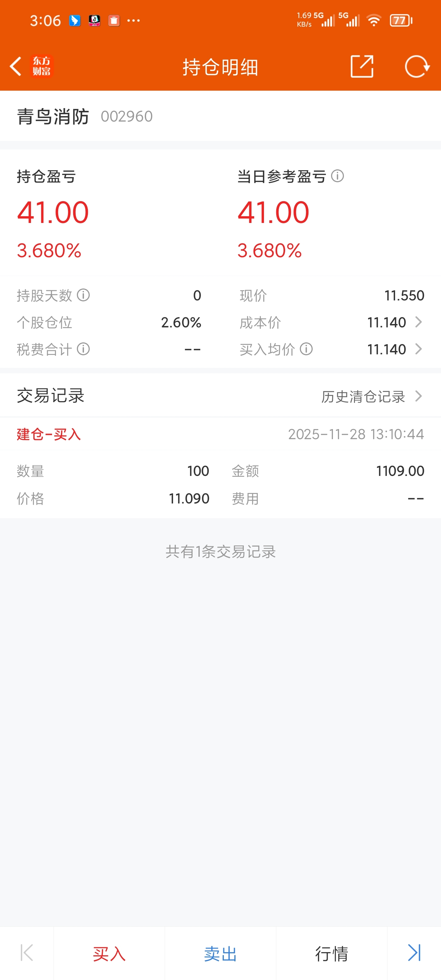Viewport: 441px width, 980px height.
Task: Tap info icon beside 买入均价
Action: click(306, 349)
